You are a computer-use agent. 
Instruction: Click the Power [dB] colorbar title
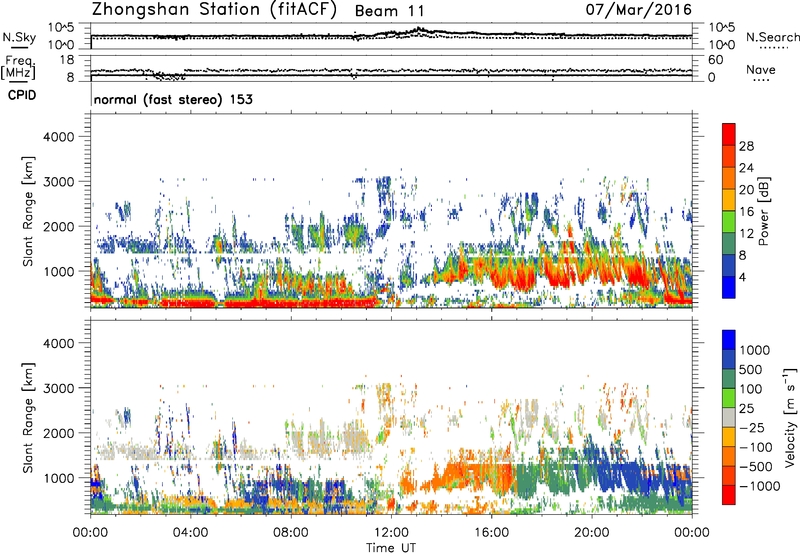click(764, 211)
